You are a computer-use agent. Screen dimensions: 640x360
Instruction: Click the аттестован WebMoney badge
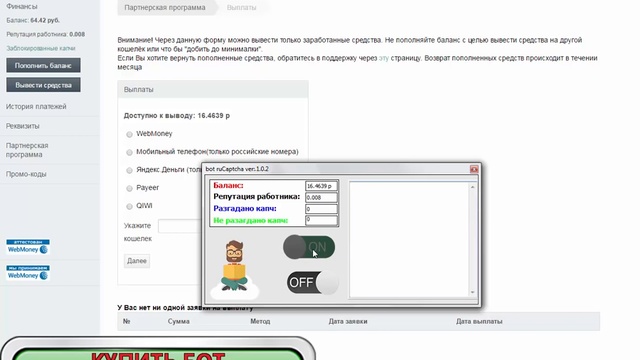[28, 247]
